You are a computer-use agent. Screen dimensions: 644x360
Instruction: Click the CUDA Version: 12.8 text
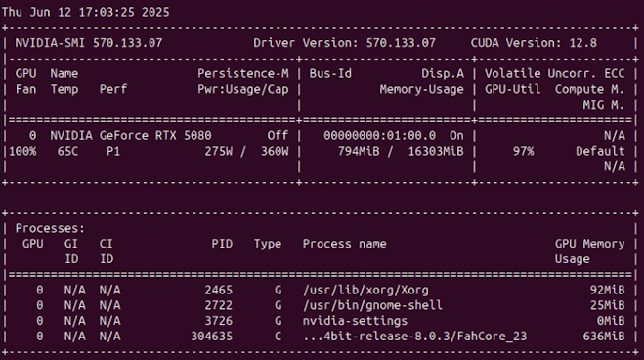[x=534, y=43]
